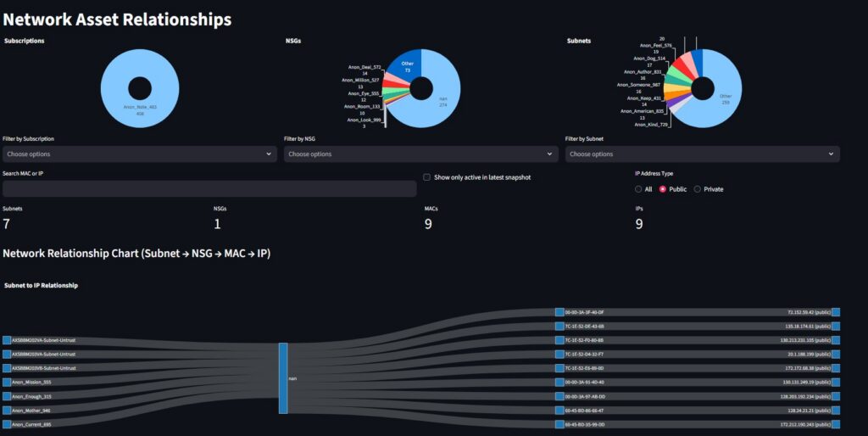The width and height of the screenshot is (868, 436).
Task: Click the 60-45-BD-35-99-DD MAC node
Action: [559, 423]
